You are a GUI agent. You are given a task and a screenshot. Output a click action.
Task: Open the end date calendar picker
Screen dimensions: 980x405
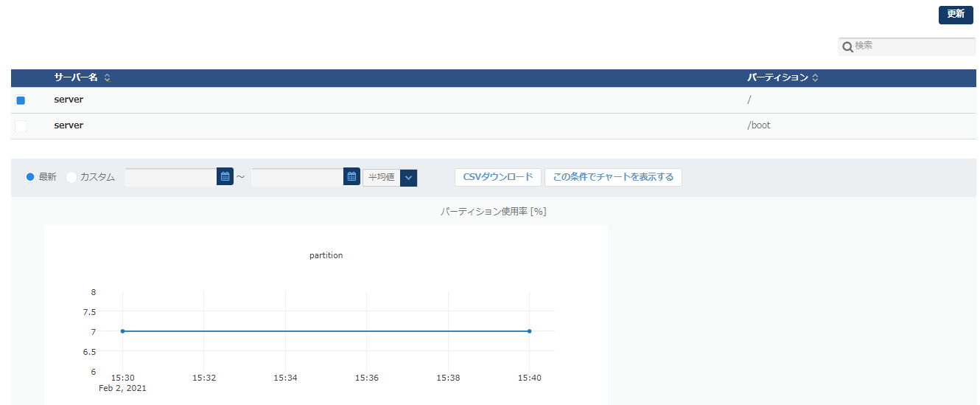click(x=352, y=177)
